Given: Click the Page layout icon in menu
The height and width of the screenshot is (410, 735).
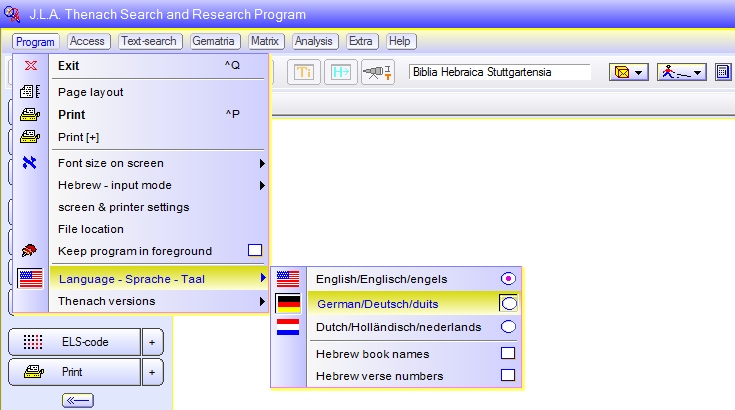Looking at the screenshot, I should pos(30,91).
